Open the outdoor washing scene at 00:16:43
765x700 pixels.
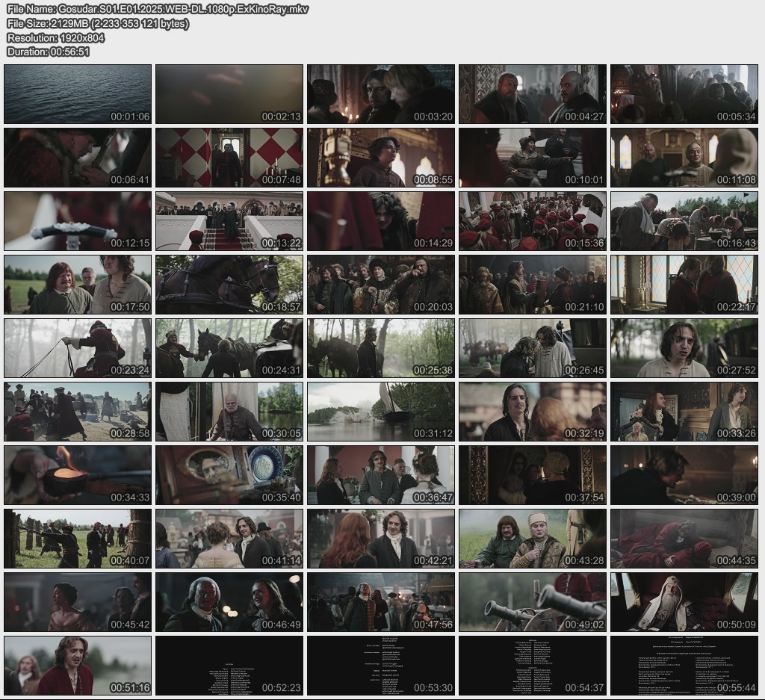click(x=684, y=221)
